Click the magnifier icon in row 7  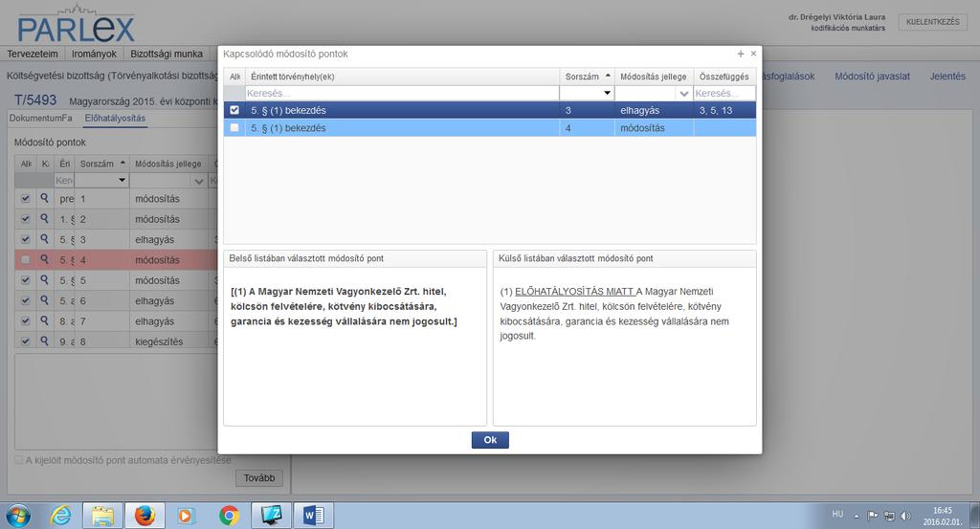[x=44, y=320]
